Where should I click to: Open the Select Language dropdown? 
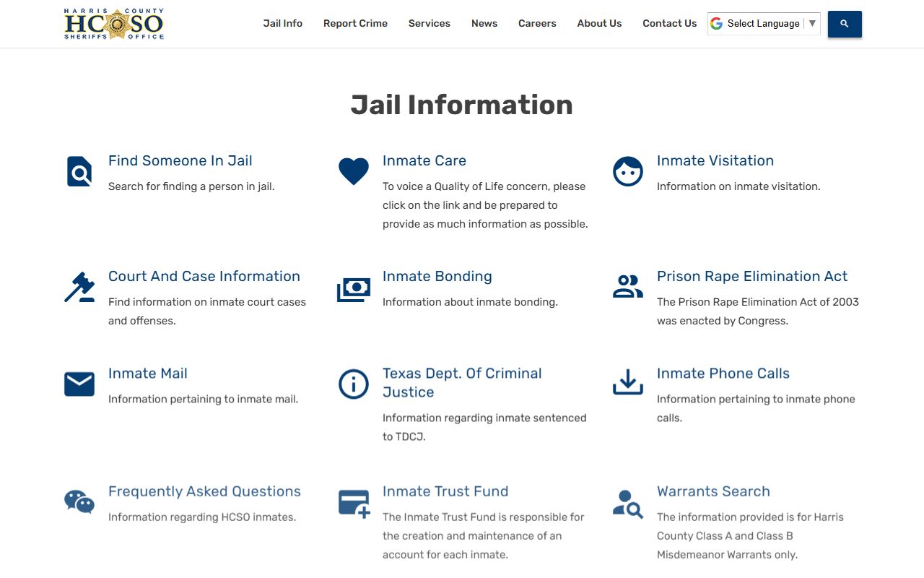[764, 24]
